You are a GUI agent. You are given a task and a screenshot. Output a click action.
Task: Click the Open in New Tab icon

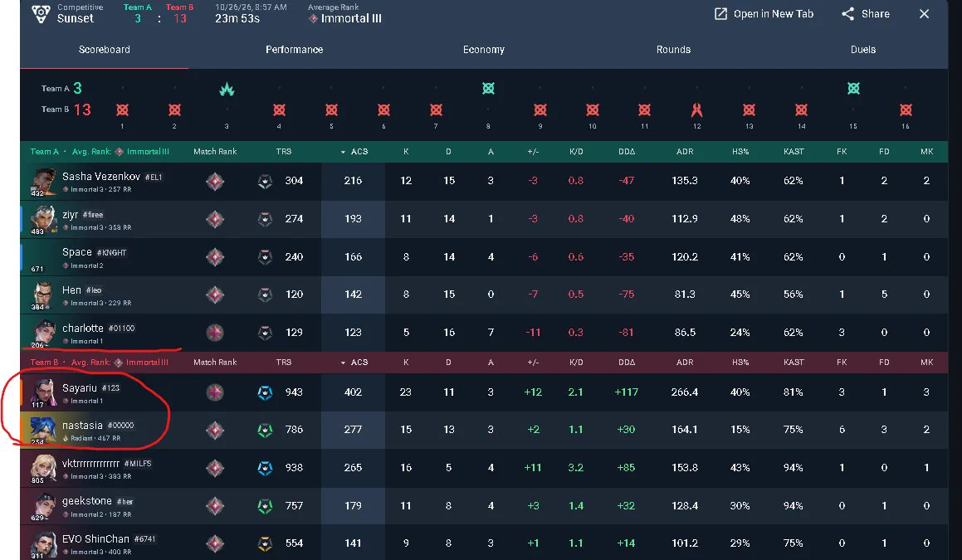pyautogui.click(x=721, y=13)
